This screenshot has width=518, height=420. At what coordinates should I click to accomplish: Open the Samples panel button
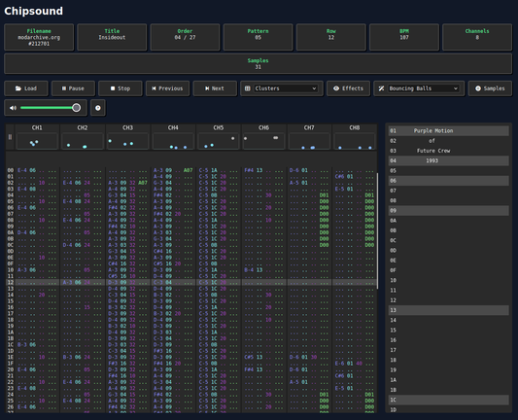(490, 88)
